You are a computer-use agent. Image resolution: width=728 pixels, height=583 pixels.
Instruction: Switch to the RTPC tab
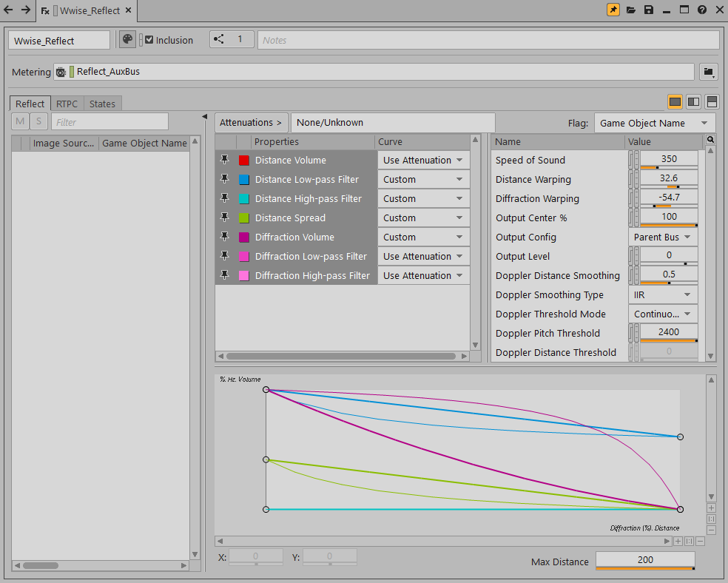click(67, 104)
